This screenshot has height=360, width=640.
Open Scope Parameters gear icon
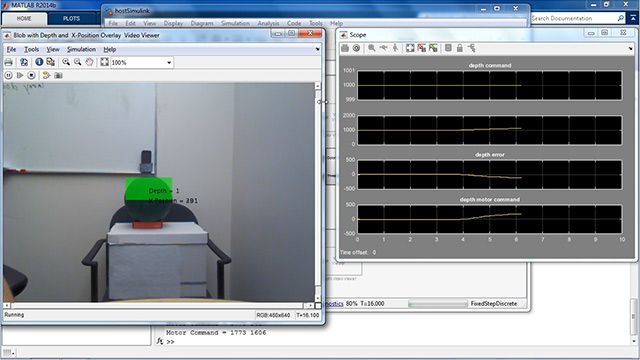(x=356, y=48)
